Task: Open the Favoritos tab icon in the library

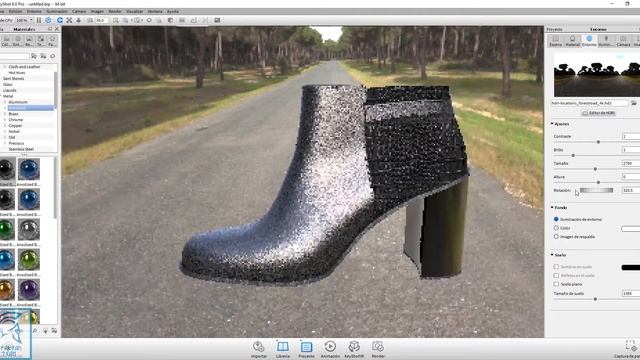Action: click(52, 40)
